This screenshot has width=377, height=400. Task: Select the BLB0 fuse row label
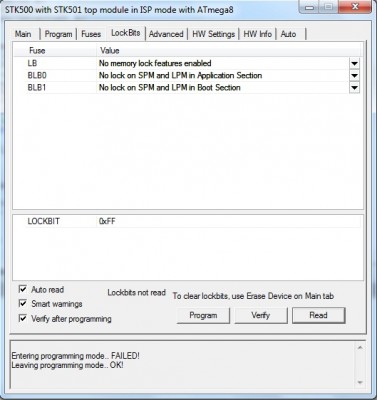coord(37,76)
